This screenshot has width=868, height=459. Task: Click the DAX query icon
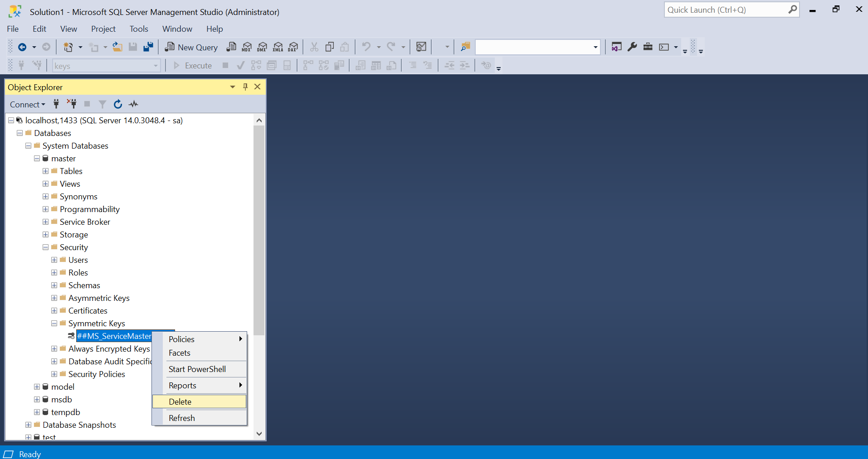tap(293, 47)
